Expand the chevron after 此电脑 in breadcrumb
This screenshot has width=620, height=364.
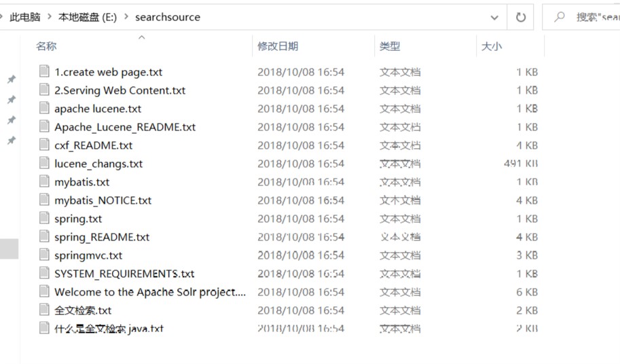point(50,17)
